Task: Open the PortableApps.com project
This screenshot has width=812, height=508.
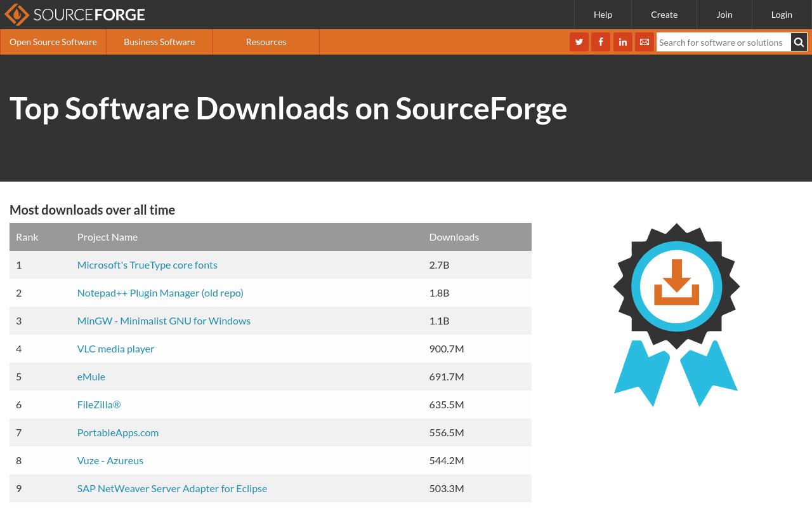Action: 118,432
